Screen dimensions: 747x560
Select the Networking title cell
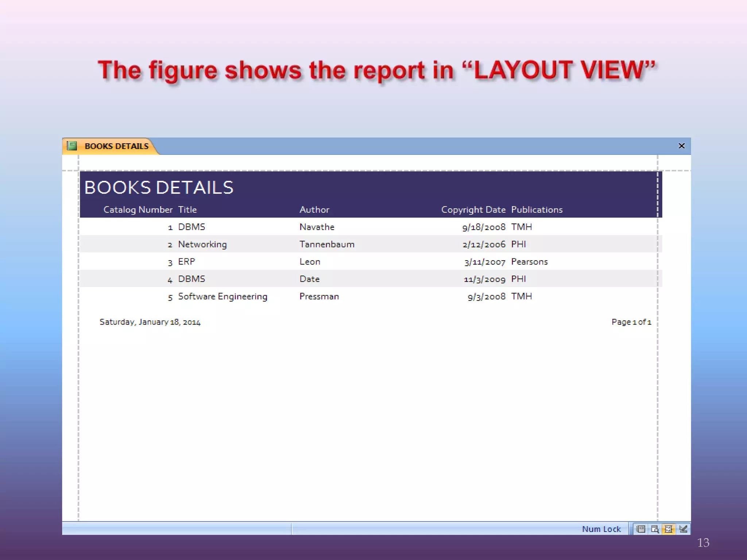(x=202, y=244)
